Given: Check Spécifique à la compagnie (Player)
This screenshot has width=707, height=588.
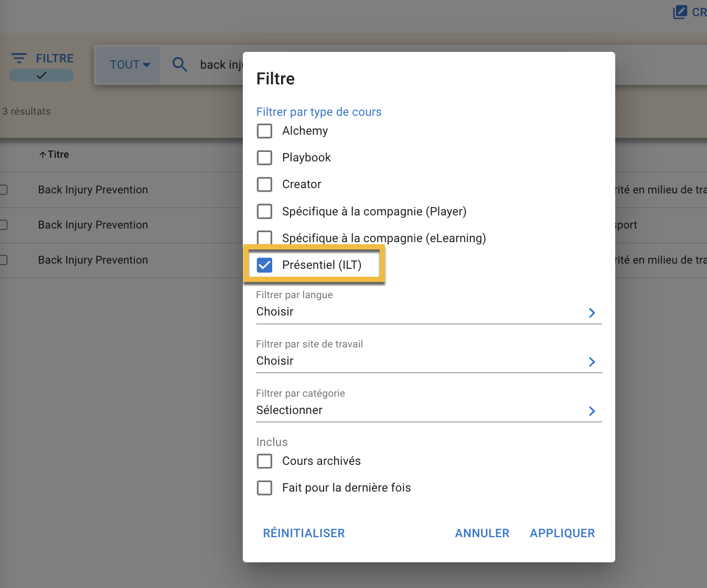Looking at the screenshot, I should (x=265, y=211).
